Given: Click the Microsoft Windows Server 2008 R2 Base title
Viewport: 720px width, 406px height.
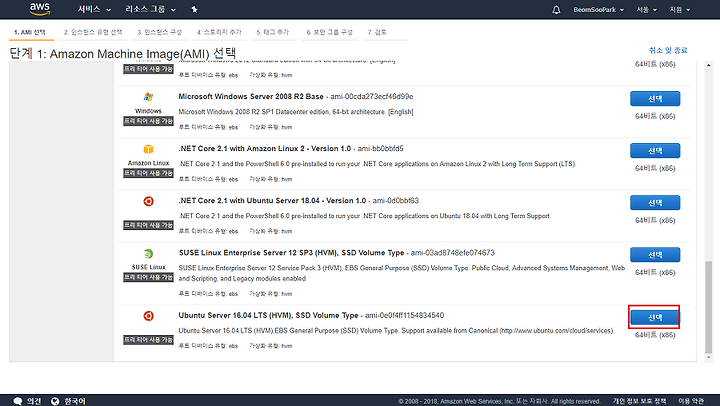Looking at the screenshot, I should 251,96.
